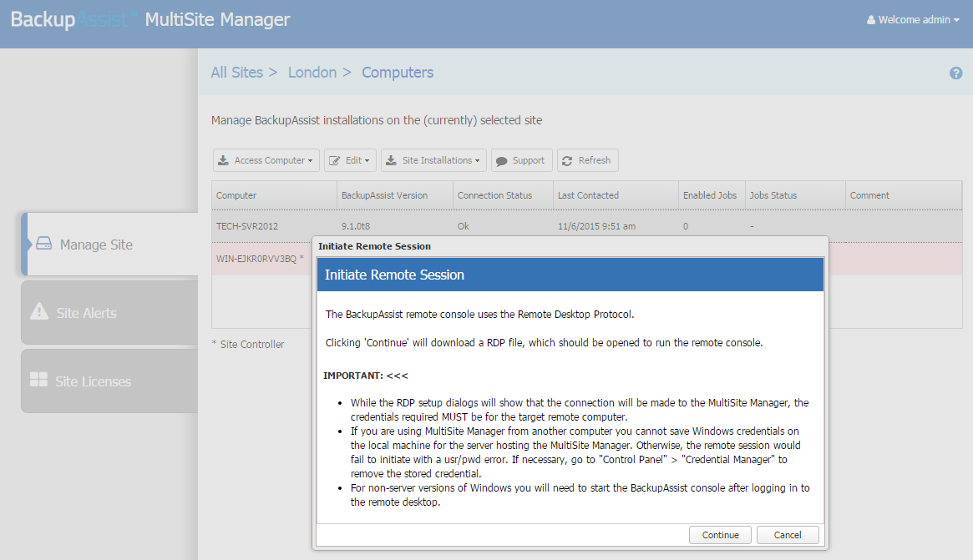Expand the Site Installations dropdown caret
Image resolution: width=973 pixels, height=560 pixels.
[477, 160]
